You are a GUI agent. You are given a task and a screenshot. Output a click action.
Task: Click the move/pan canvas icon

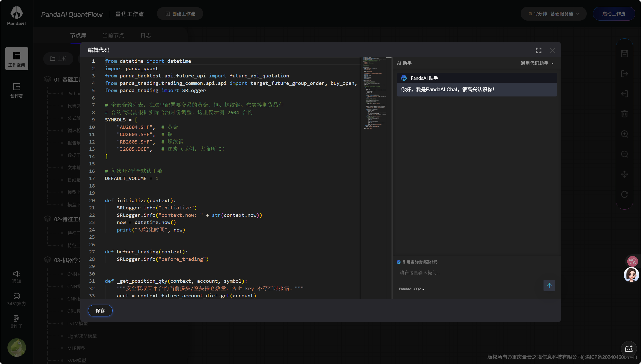pos(625,174)
